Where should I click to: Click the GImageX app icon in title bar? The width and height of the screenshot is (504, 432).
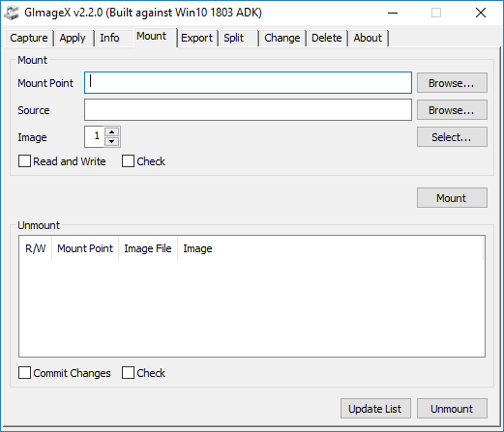[x=12, y=13]
